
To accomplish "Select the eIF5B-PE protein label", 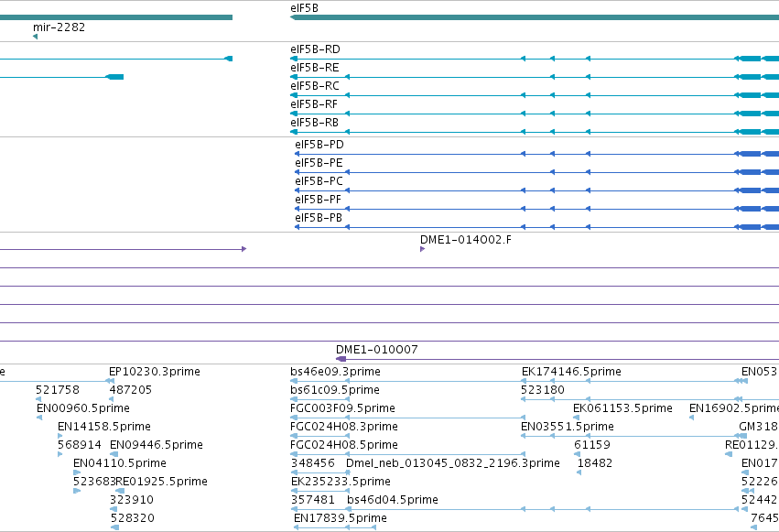I will pos(319,163).
